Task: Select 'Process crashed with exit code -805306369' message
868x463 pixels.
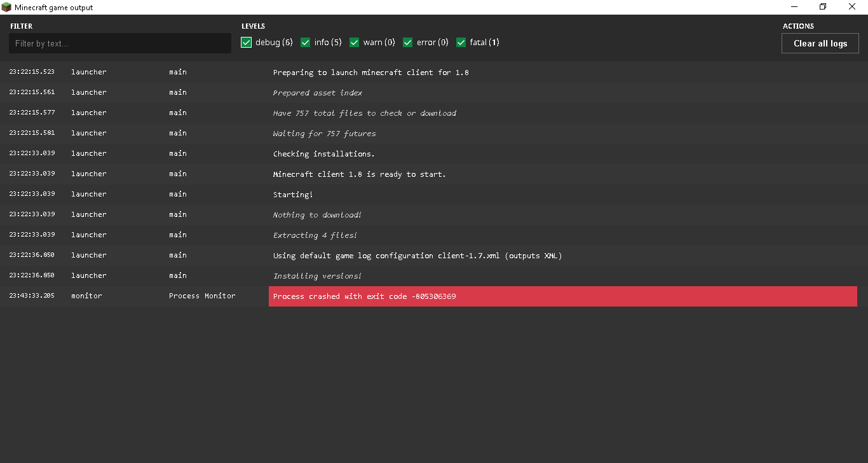Action: coord(365,296)
